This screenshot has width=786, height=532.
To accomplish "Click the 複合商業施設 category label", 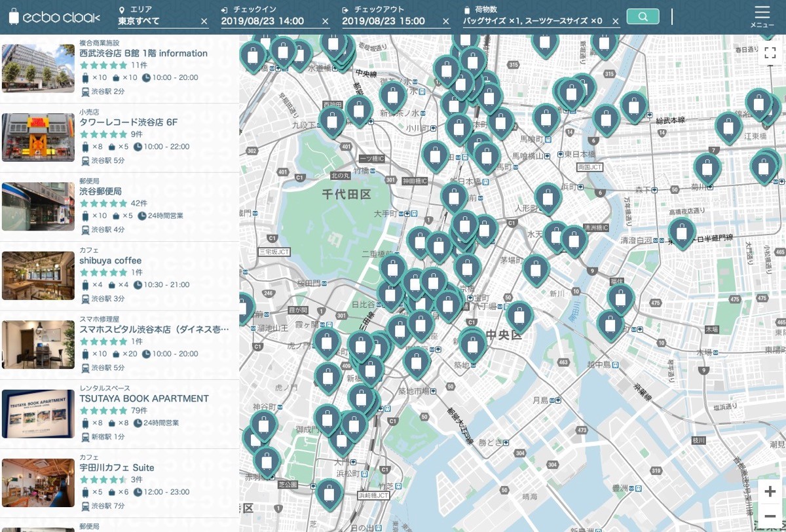I will pyautogui.click(x=99, y=43).
